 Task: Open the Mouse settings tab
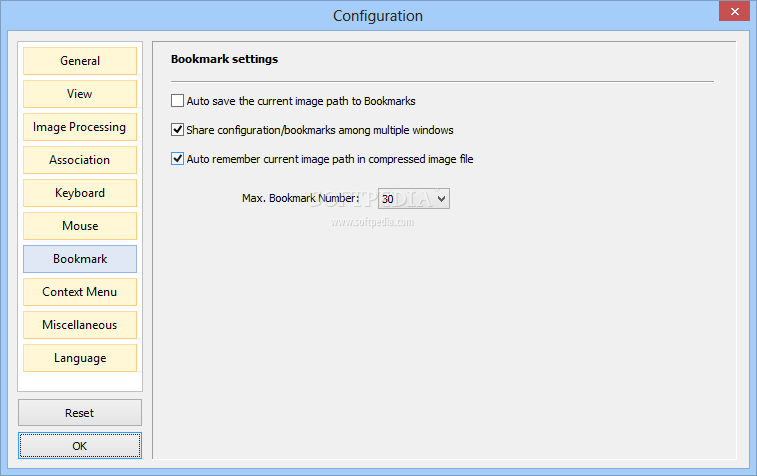point(80,226)
